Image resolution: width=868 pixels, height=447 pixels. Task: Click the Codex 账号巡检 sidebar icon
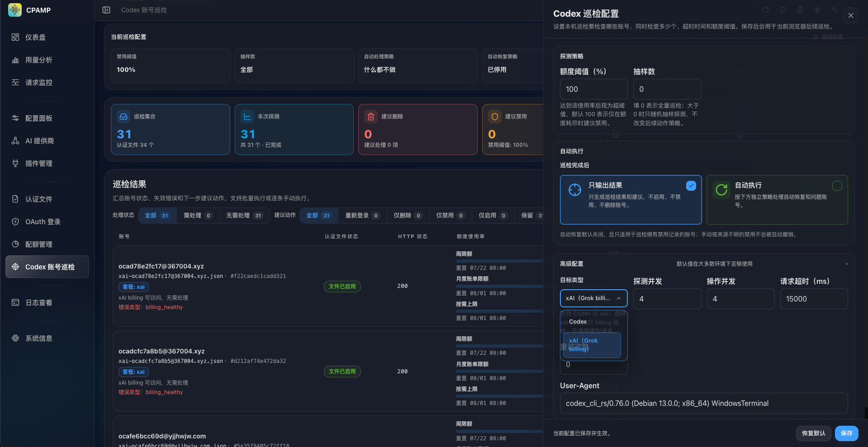[x=15, y=267]
